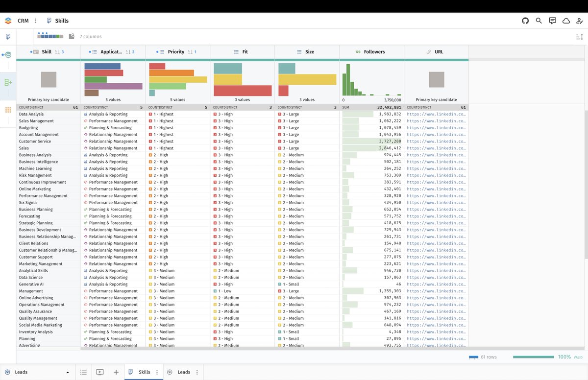Add a new sheet with the plus icon
This screenshot has width=588, height=380.
[116, 372]
